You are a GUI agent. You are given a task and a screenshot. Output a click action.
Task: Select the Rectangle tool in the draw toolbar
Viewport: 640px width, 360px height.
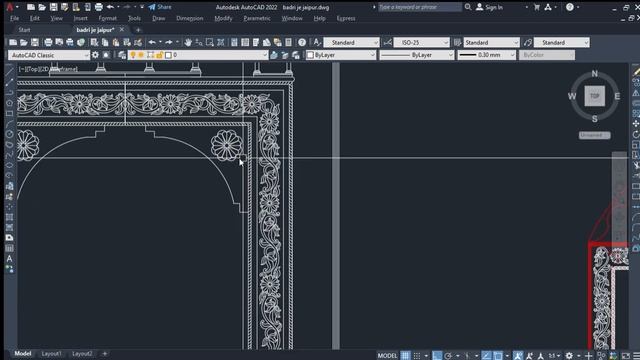click(9, 113)
